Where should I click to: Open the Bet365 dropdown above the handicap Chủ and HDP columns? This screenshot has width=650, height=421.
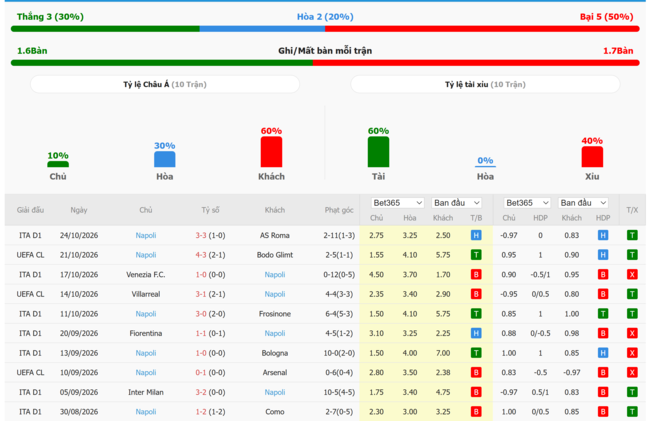[527, 203]
